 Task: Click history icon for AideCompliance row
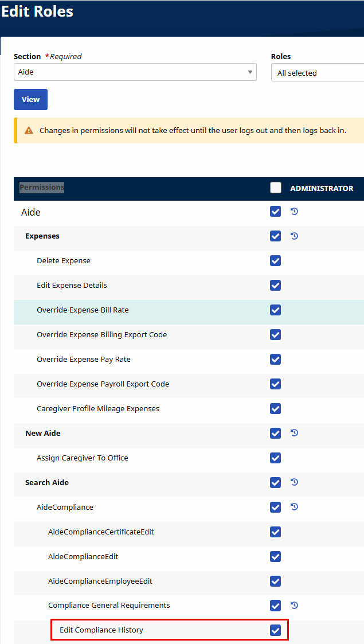tap(294, 507)
